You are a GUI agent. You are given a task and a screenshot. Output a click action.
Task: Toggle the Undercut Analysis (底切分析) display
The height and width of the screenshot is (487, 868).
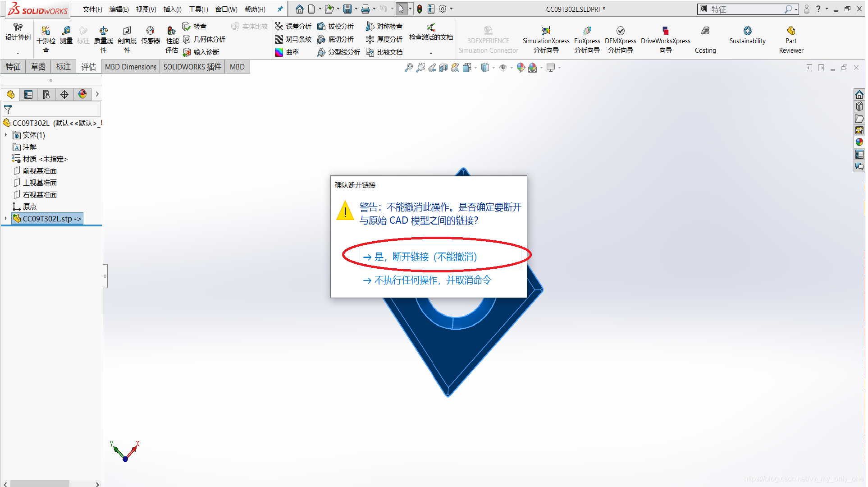coord(321,39)
